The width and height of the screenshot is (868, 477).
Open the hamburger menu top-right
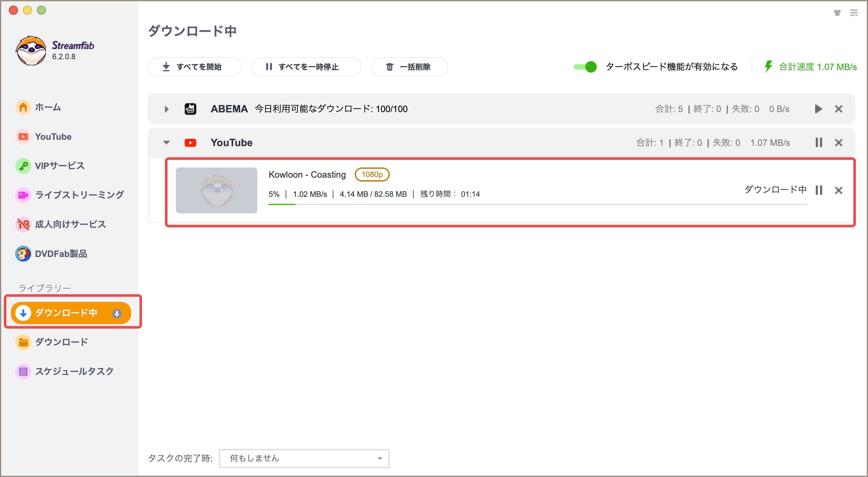coord(854,13)
